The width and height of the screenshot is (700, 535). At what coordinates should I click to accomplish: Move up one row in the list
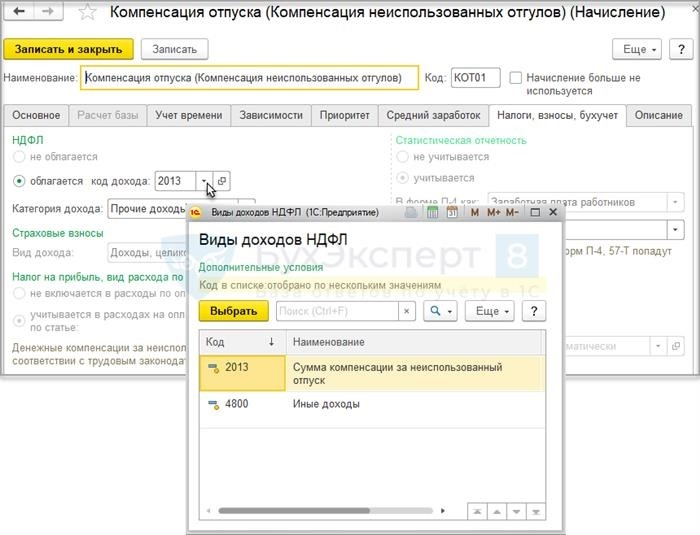(496, 512)
